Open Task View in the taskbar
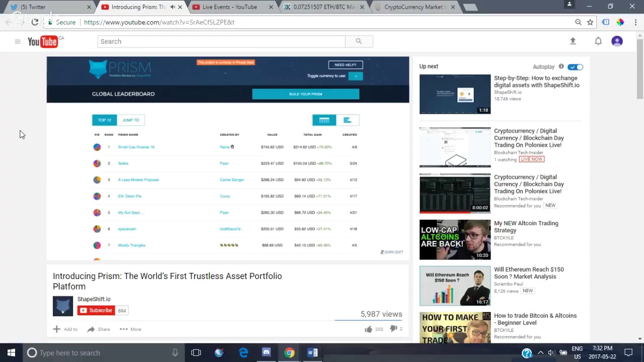Viewport: 644px width, 362px height. (x=196, y=353)
